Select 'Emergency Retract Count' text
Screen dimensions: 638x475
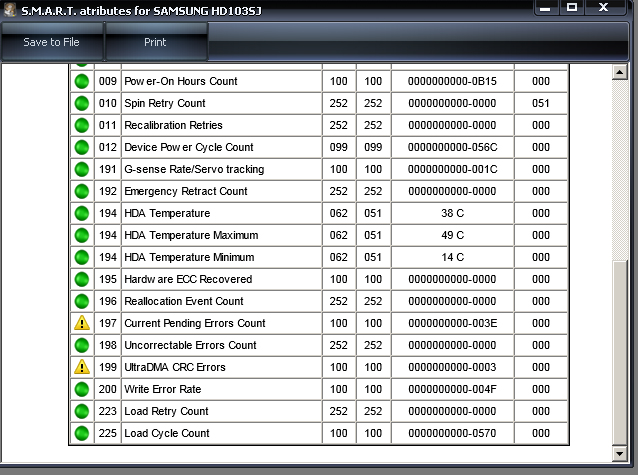click(x=186, y=191)
